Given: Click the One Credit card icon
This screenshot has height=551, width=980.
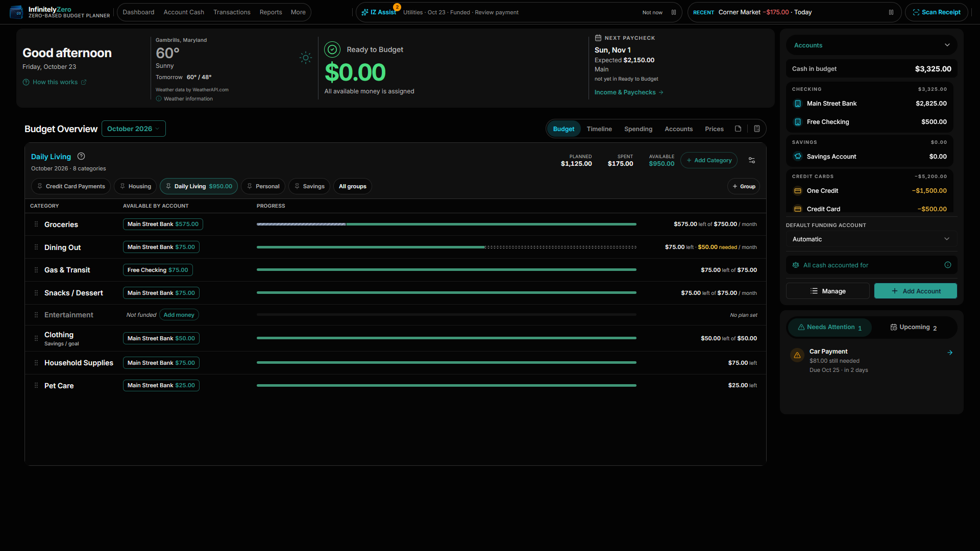Looking at the screenshot, I should (x=798, y=191).
